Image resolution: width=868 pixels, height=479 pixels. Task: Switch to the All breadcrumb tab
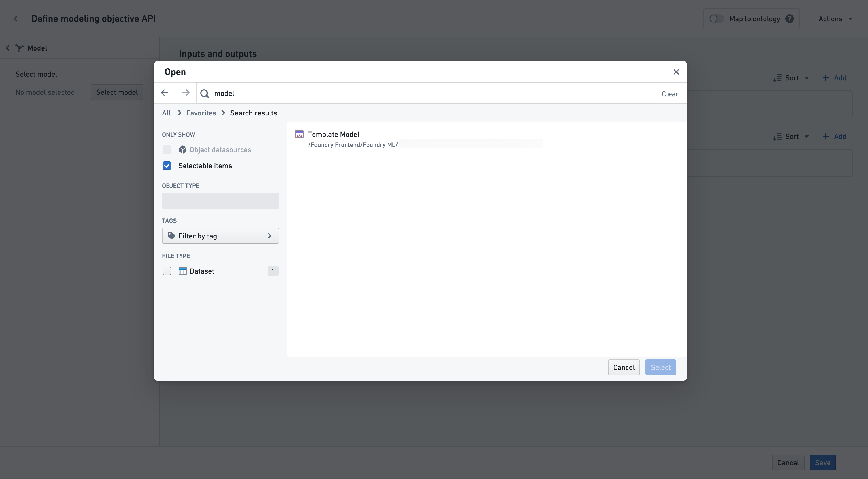click(x=166, y=113)
